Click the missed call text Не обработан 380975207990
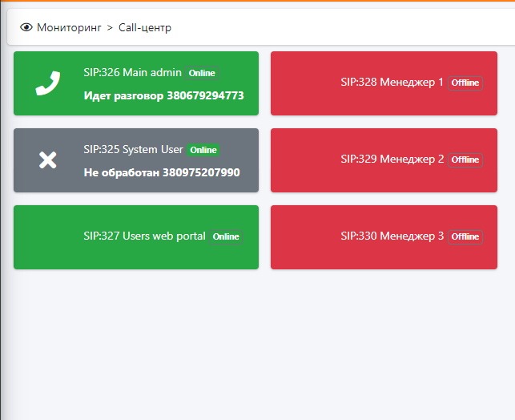This screenshot has width=515, height=420. point(161,172)
